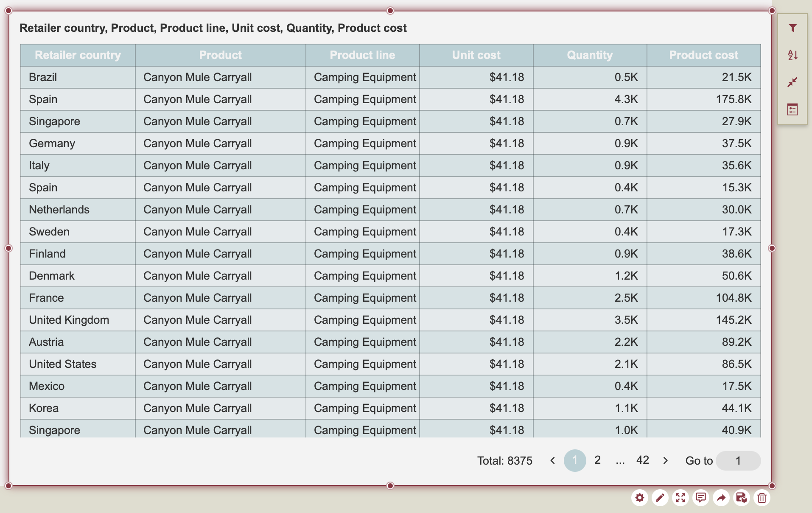Select the United Kingdom row cell

click(69, 320)
